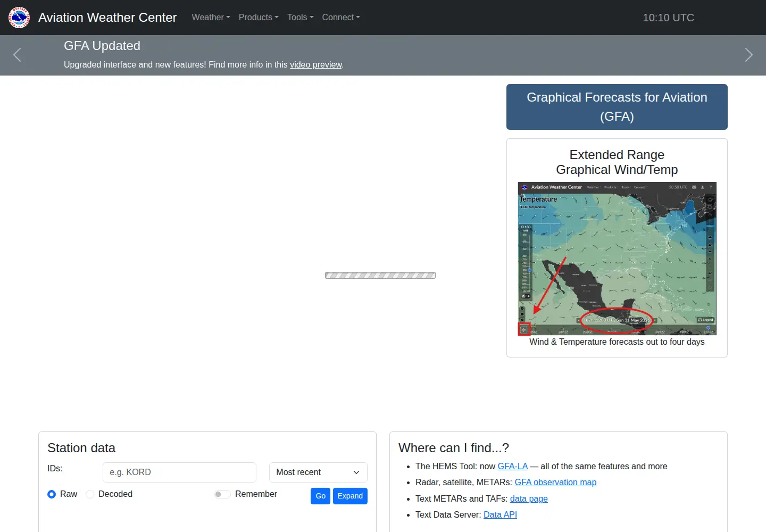Click the station IDs input field

click(x=179, y=472)
